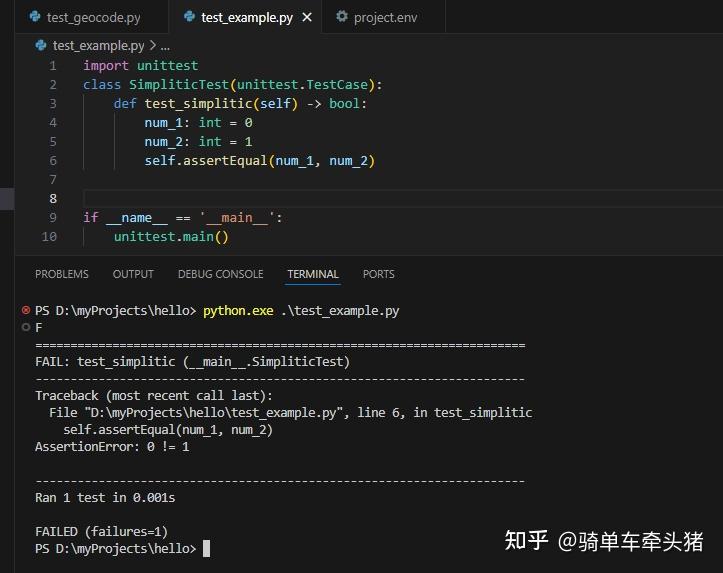
Task: Select the test_example.py editor tab
Action: tap(246, 18)
